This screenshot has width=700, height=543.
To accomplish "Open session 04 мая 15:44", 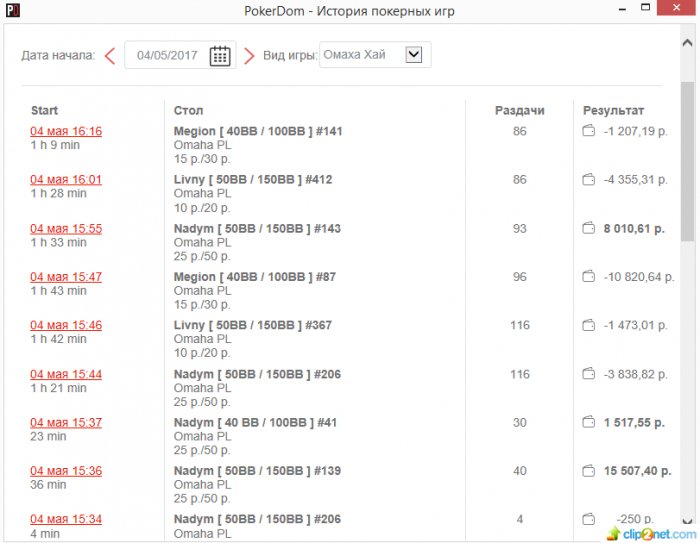I will click(66, 374).
